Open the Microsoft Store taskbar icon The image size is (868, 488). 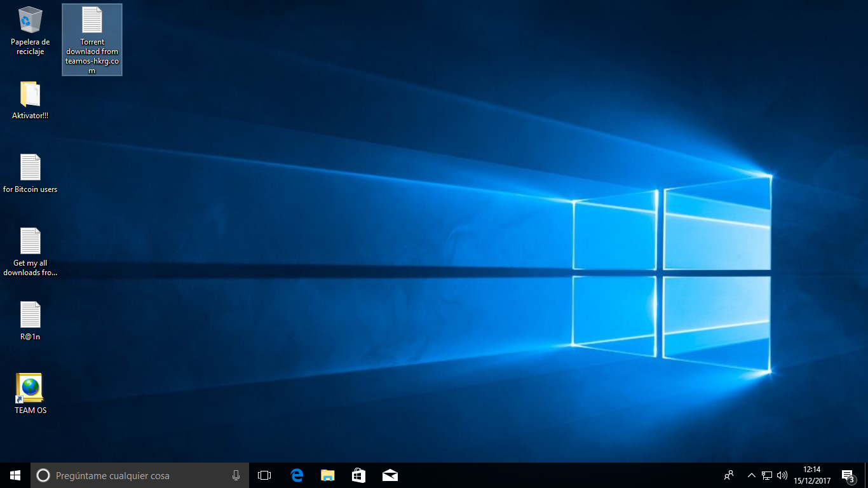pyautogui.click(x=359, y=475)
